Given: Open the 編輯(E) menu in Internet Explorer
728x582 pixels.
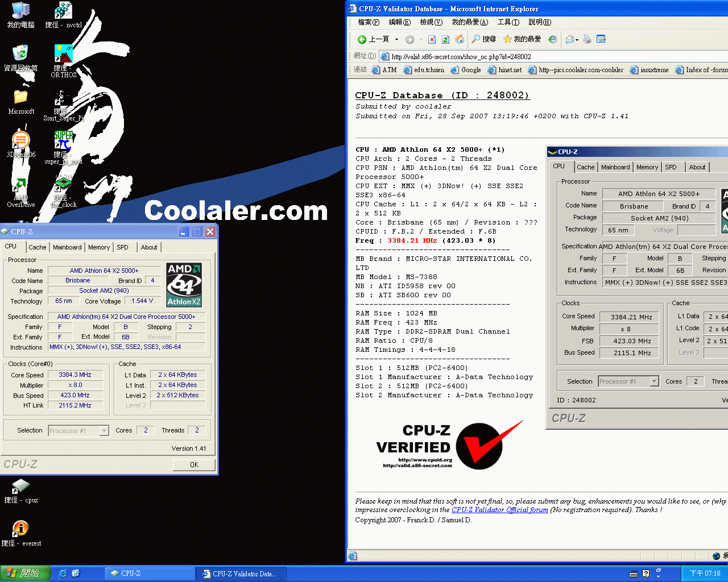Looking at the screenshot, I should click(399, 22).
